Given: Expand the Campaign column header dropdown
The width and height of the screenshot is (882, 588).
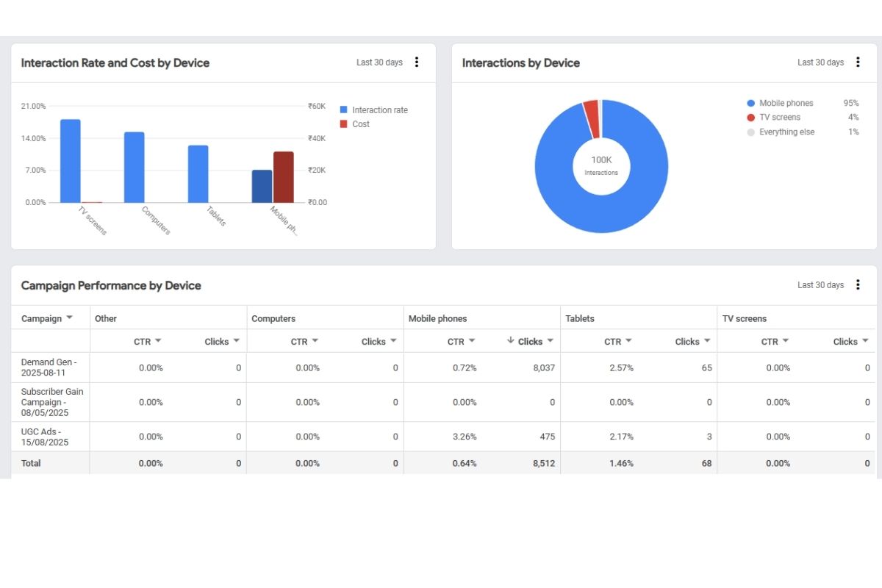Looking at the screenshot, I should point(70,318).
